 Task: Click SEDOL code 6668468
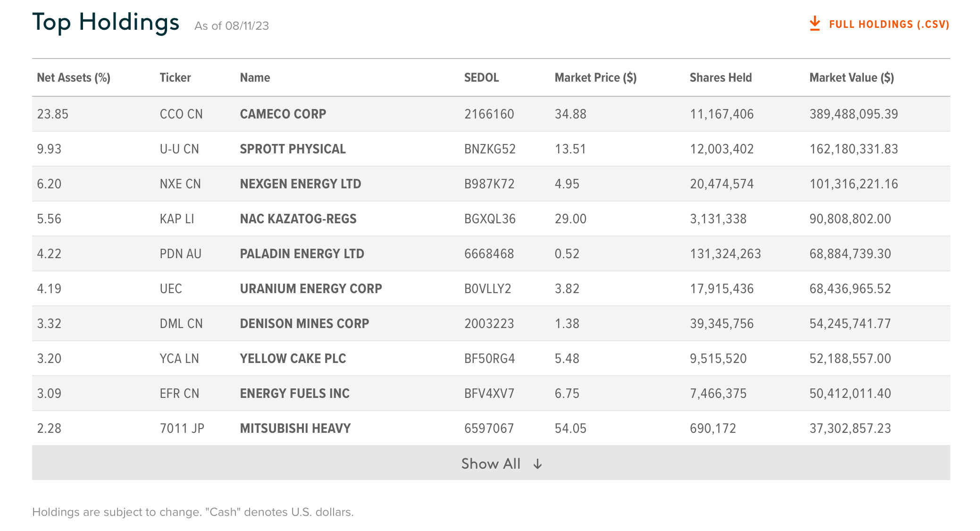click(489, 254)
